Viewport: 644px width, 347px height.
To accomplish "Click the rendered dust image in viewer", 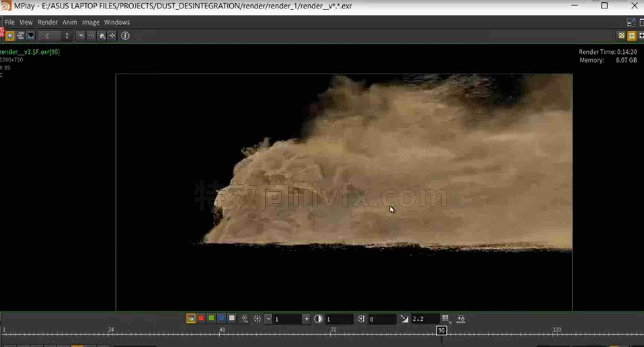I will click(x=344, y=192).
